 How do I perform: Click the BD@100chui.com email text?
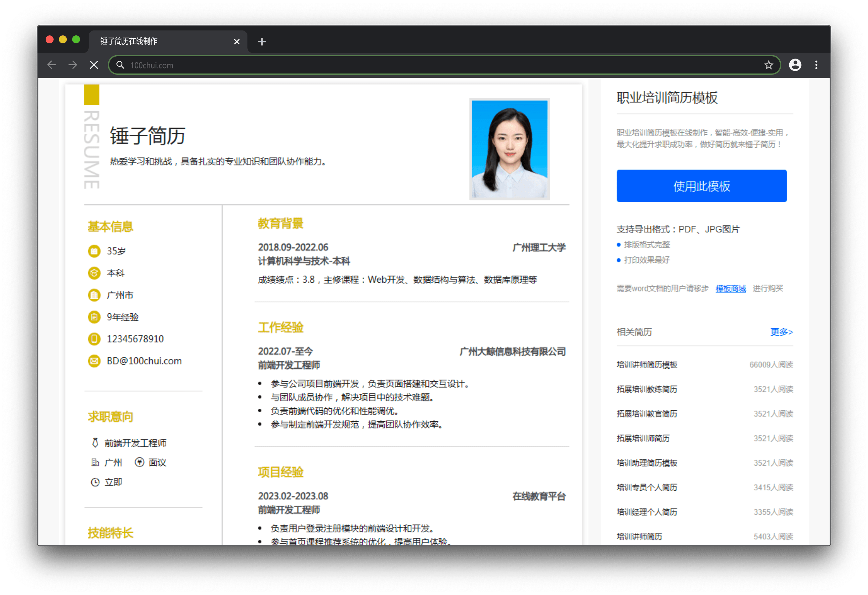pyautogui.click(x=144, y=361)
